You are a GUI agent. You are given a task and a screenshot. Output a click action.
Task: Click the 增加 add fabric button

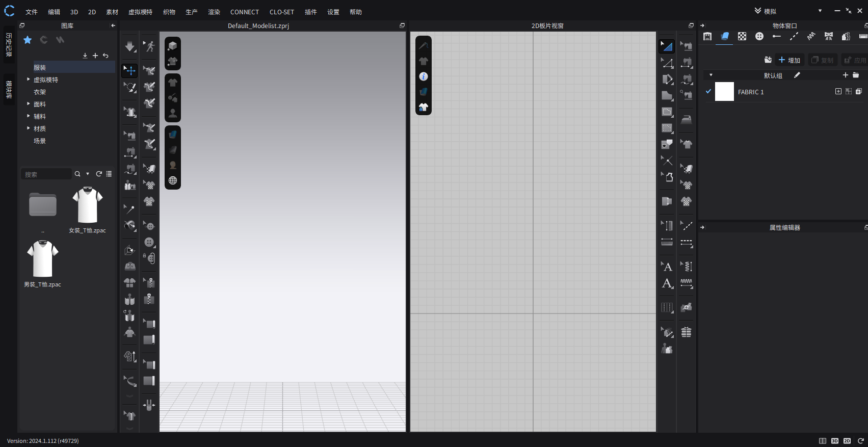(789, 60)
